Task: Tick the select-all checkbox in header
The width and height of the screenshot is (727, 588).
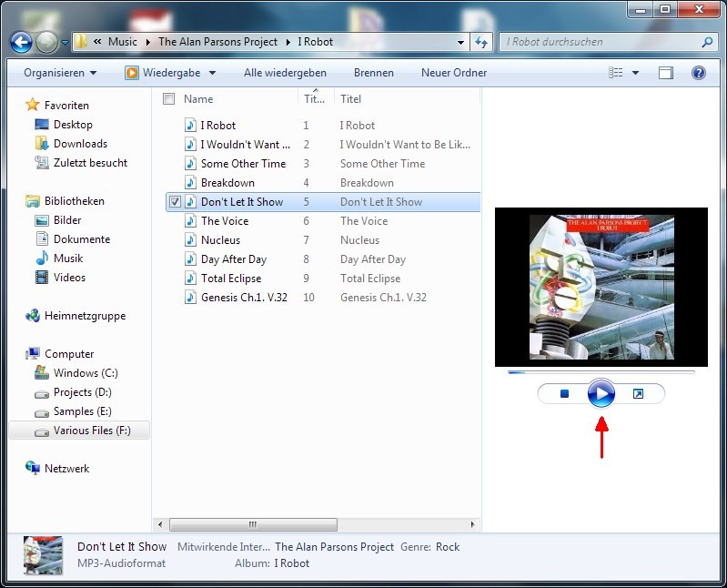Action: [168, 99]
